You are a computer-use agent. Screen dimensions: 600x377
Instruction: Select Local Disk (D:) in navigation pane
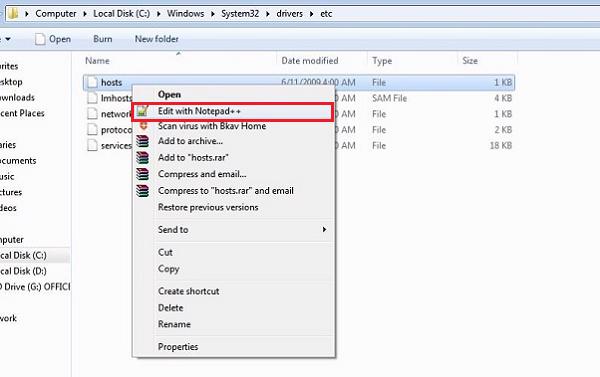click(23, 271)
